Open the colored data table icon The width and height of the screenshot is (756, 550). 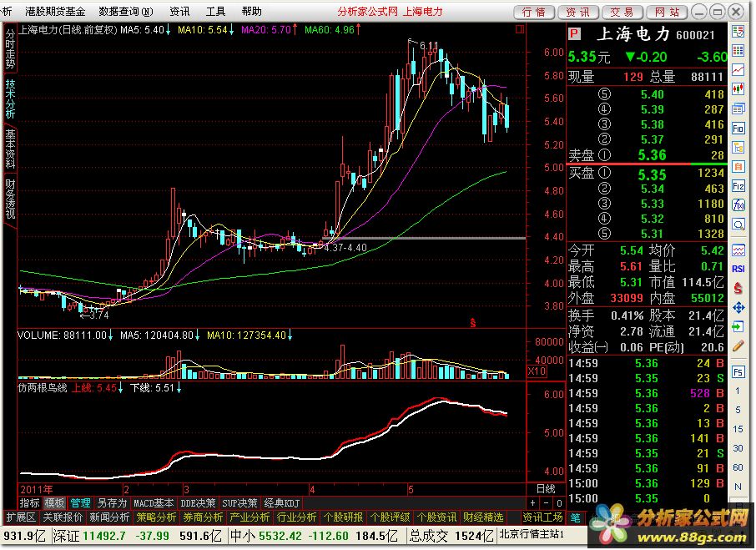(738, 51)
